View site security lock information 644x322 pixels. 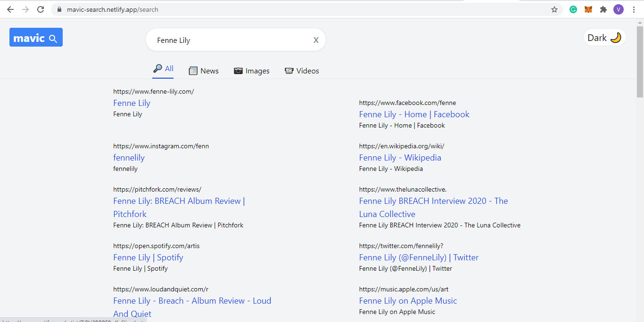[x=59, y=9]
